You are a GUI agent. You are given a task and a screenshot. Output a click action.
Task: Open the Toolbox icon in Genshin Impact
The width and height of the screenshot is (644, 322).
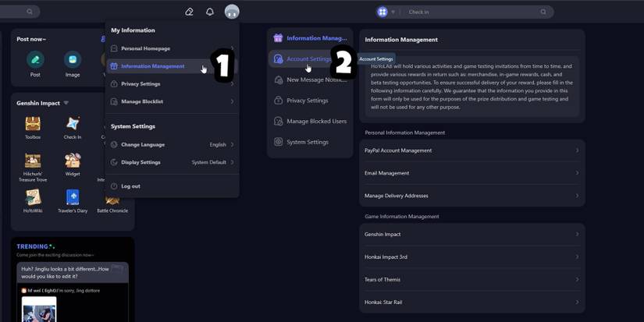[x=33, y=124]
